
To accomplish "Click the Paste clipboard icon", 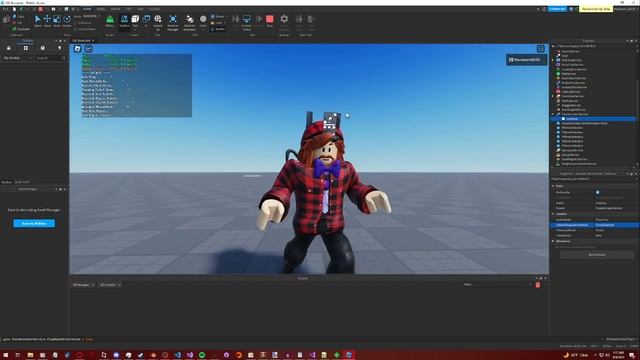I will click(x=6, y=20).
